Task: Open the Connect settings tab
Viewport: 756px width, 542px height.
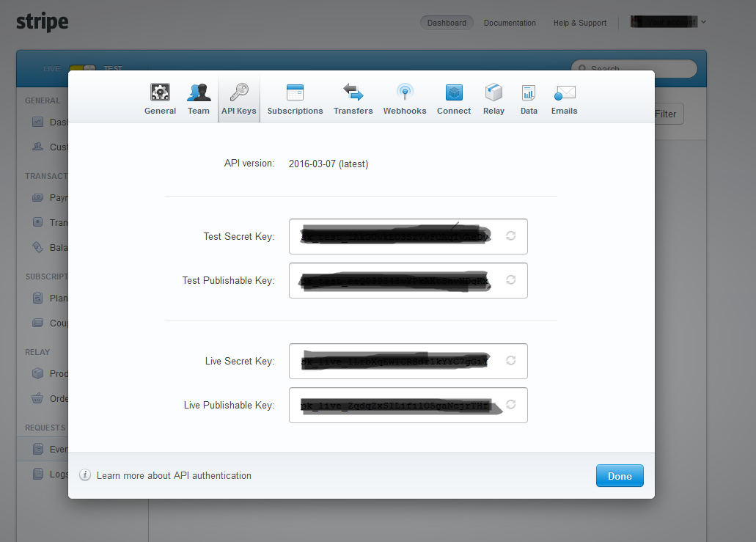Action: tap(454, 99)
